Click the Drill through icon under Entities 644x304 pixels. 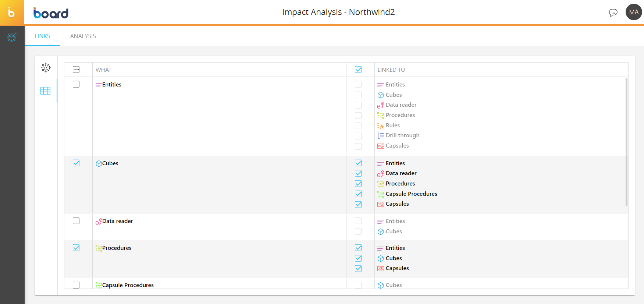(381, 136)
